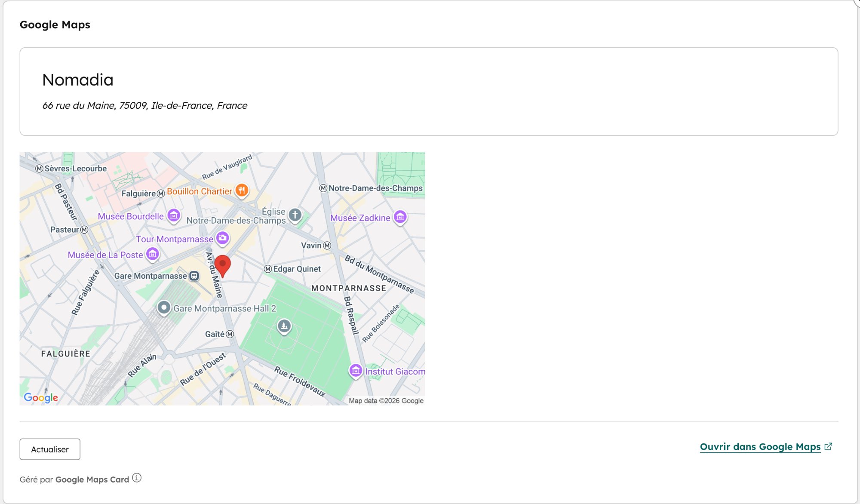The height and width of the screenshot is (504, 860).
Task: Click the Gaîté metro station marker
Action: (230, 334)
